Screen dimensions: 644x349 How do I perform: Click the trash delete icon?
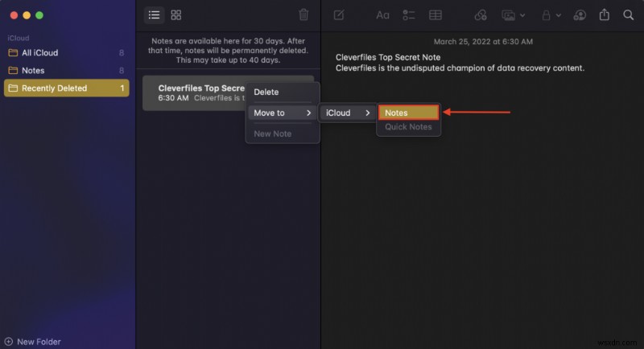(x=303, y=14)
